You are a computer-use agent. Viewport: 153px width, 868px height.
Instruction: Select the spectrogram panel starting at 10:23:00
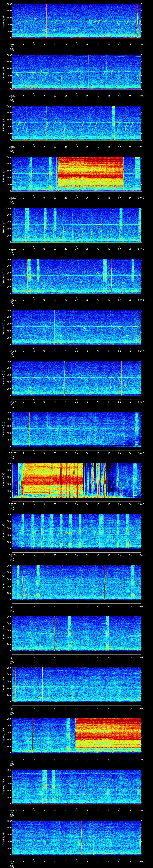point(76,378)
